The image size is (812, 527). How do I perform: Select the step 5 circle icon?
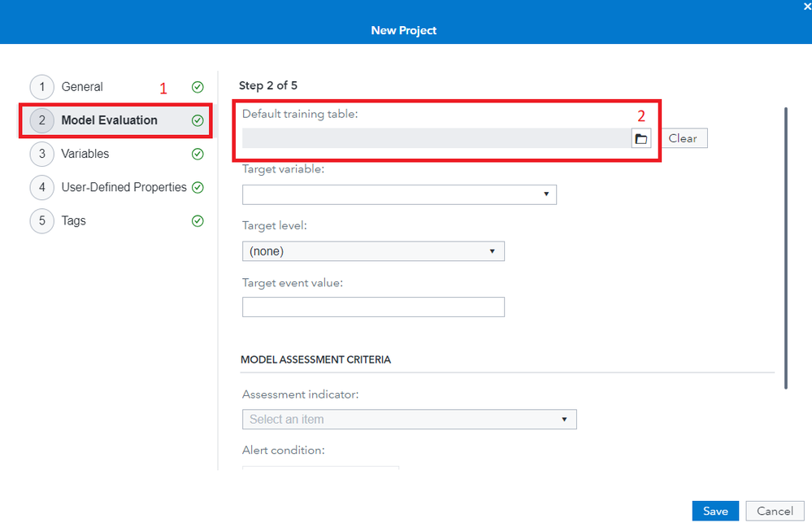coord(41,220)
